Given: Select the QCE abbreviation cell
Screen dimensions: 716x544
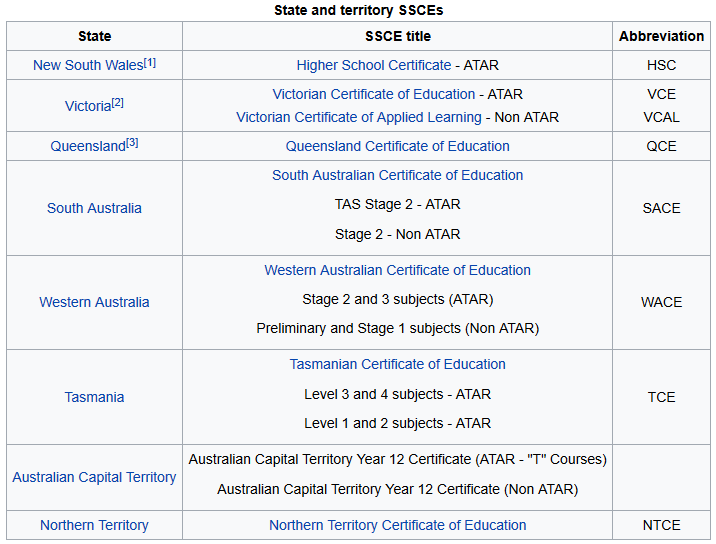Looking at the screenshot, I should (661, 146).
